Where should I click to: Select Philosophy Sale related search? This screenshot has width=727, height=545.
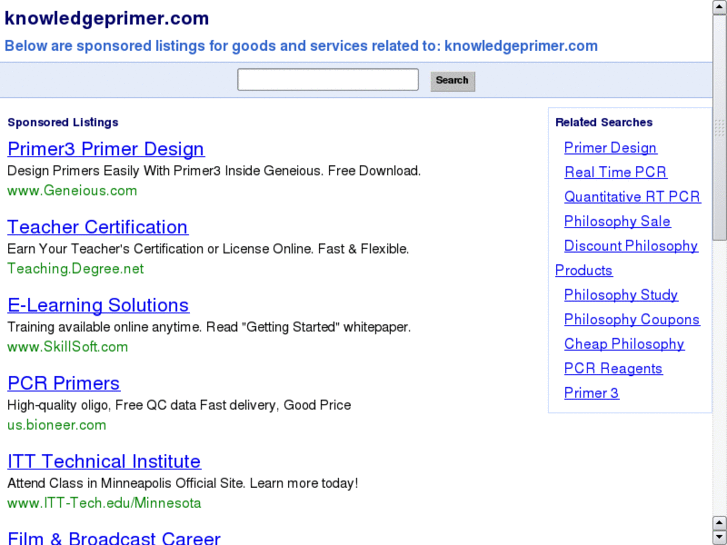click(x=617, y=221)
